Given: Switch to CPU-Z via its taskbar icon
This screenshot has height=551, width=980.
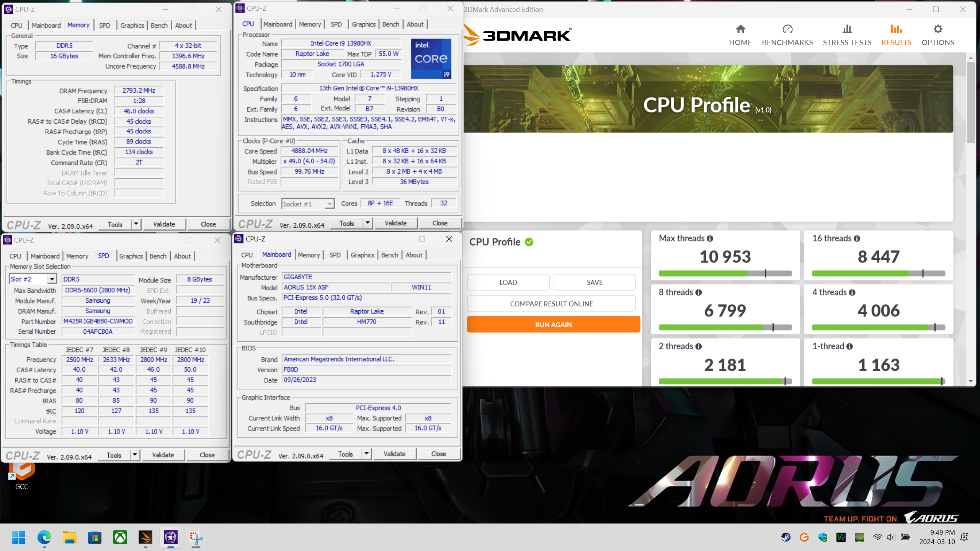Looking at the screenshot, I should 171,537.
